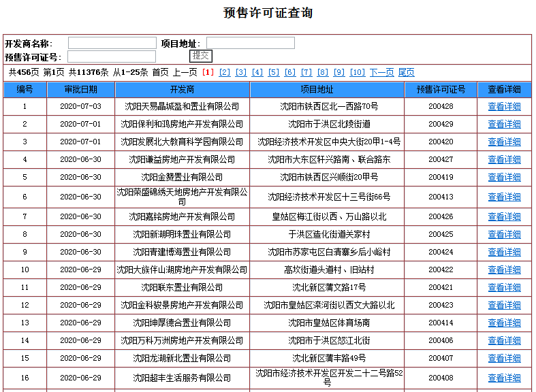The width and height of the screenshot is (536, 392).
Task: Click the 审批日期 column header
Action: (x=80, y=90)
